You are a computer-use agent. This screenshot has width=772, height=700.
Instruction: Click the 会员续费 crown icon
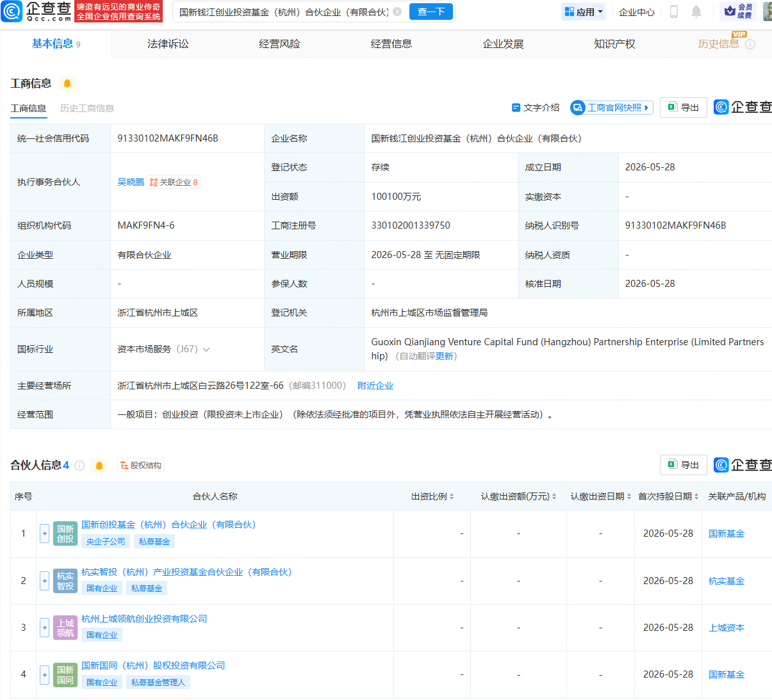738,12
